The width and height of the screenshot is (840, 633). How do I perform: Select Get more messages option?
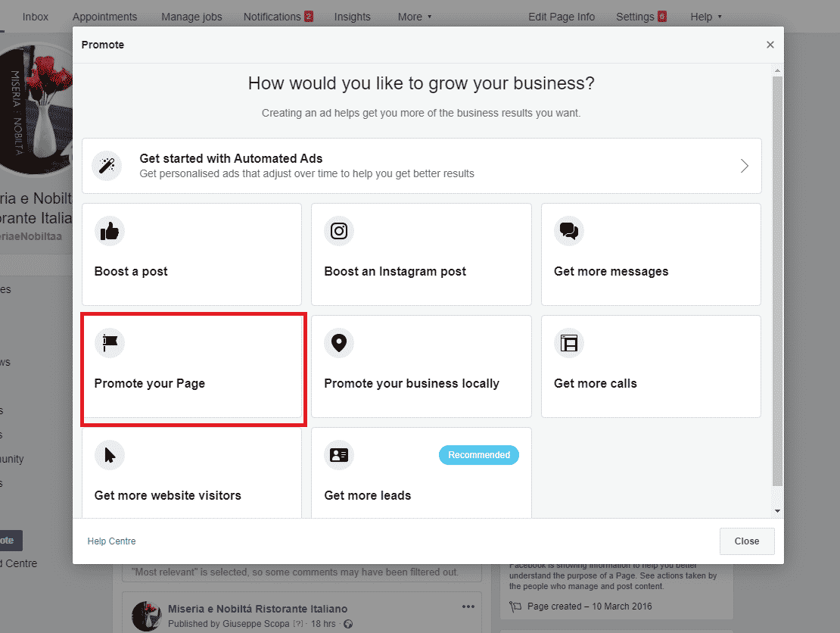point(651,254)
